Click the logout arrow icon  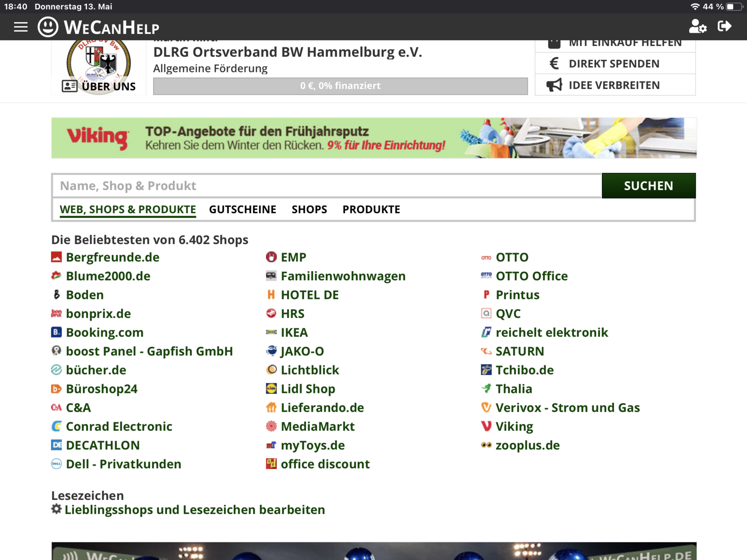pyautogui.click(x=724, y=26)
